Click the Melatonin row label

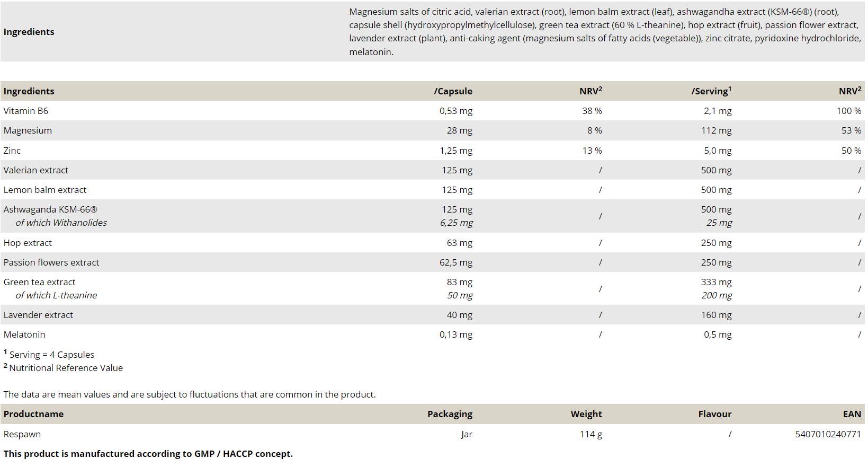[x=24, y=334]
